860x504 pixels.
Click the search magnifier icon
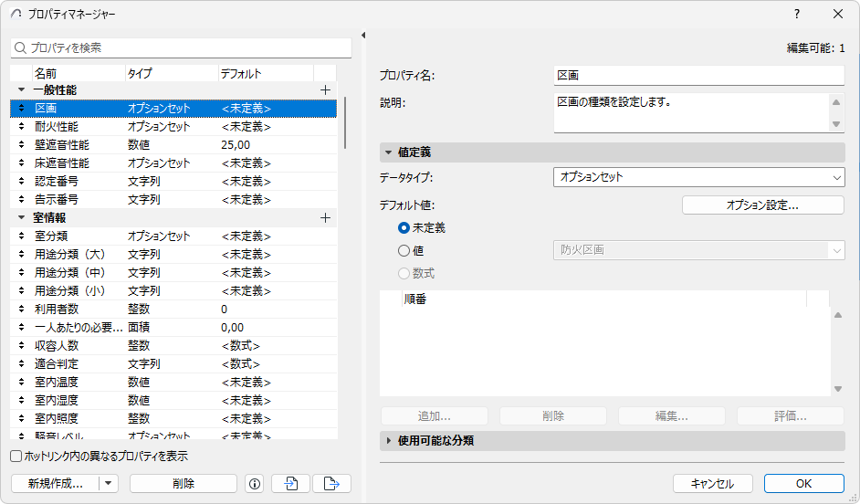(20, 48)
